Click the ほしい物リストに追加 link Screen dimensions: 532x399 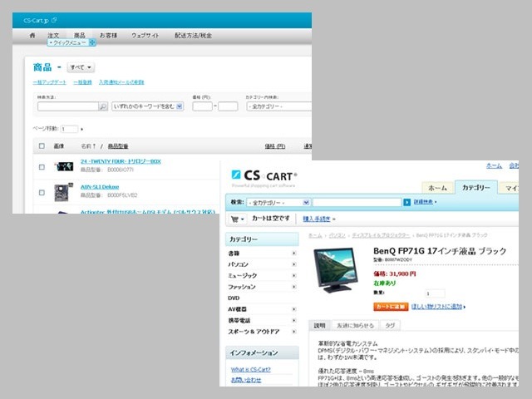437,307
